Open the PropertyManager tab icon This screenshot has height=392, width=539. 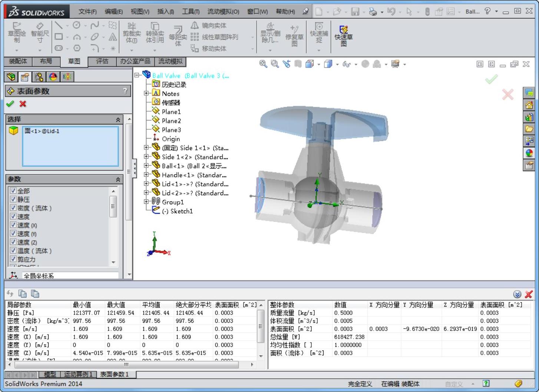25,77
